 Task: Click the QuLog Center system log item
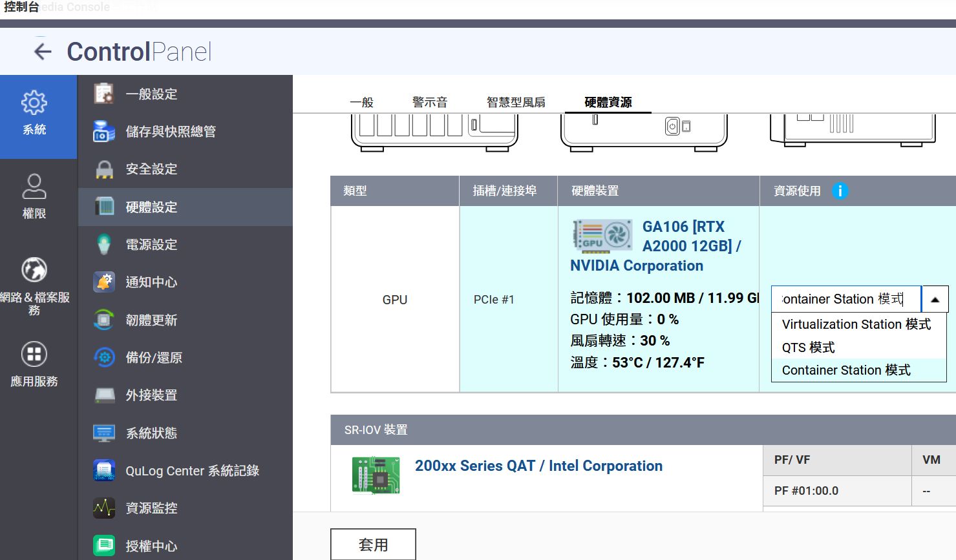point(191,471)
